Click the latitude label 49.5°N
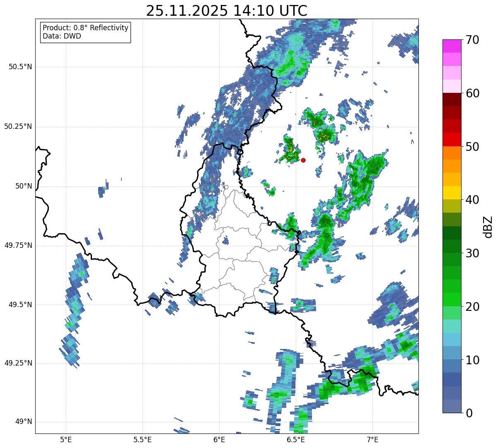 (x=20, y=305)
